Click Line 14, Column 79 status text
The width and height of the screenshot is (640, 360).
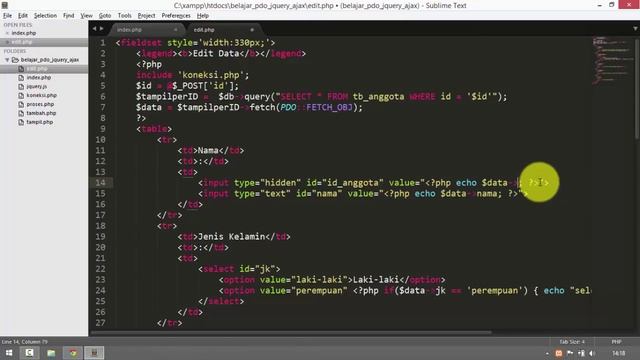[24, 342]
